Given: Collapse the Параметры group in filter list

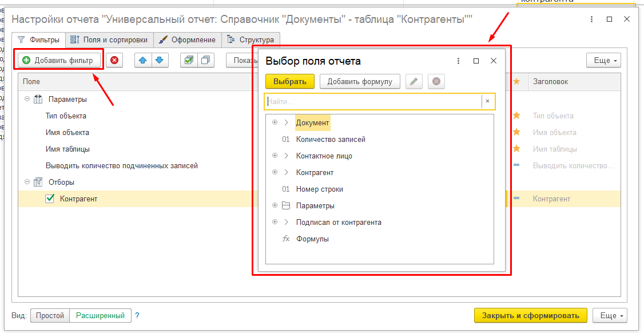Looking at the screenshot, I should (27, 99).
